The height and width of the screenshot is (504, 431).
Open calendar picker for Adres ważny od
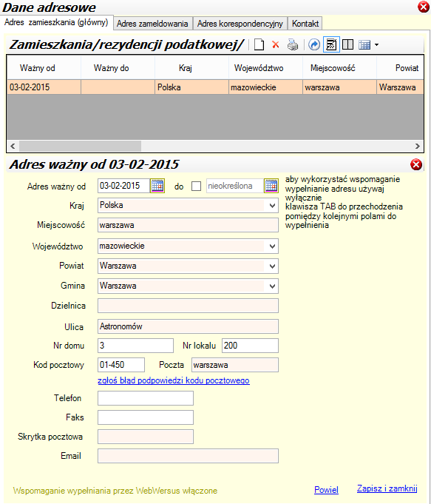157,186
